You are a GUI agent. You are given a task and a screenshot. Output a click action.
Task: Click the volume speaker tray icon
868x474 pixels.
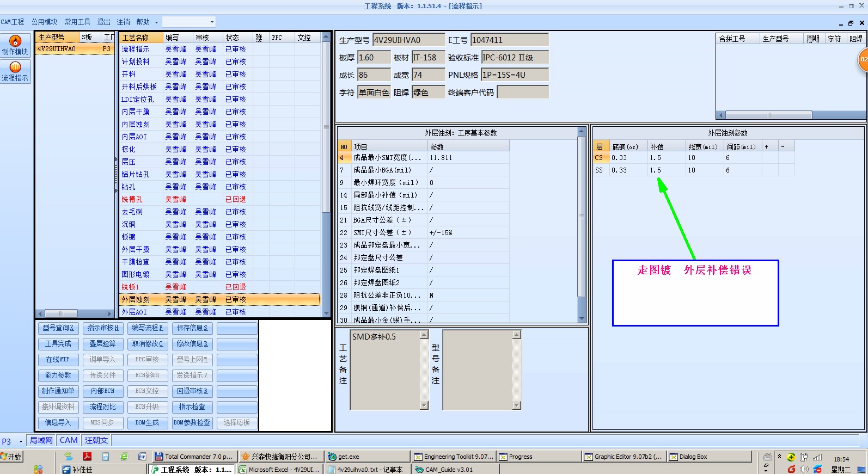point(804,469)
